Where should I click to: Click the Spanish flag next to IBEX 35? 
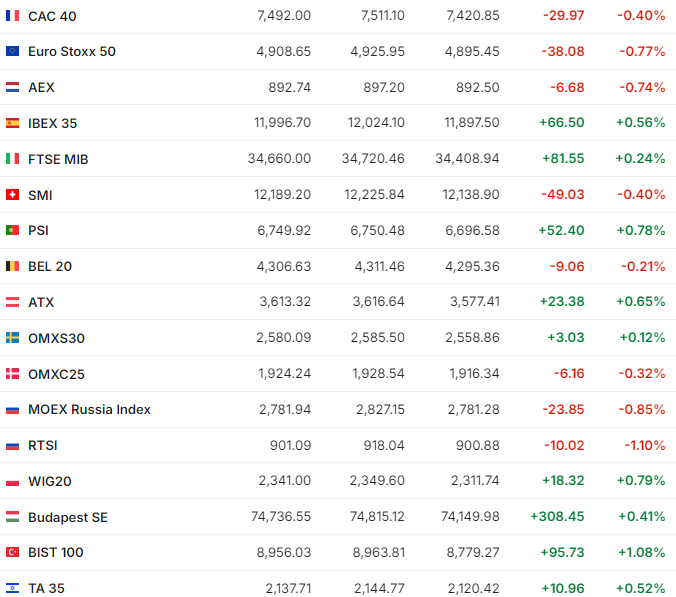coord(13,123)
